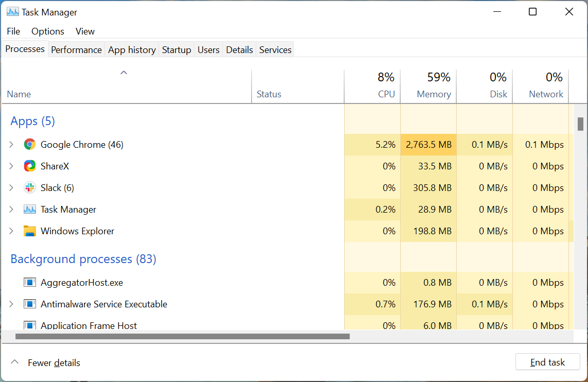Click the AggregatorHost.exe process icon
588x382 pixels.
tap(29, 282)
